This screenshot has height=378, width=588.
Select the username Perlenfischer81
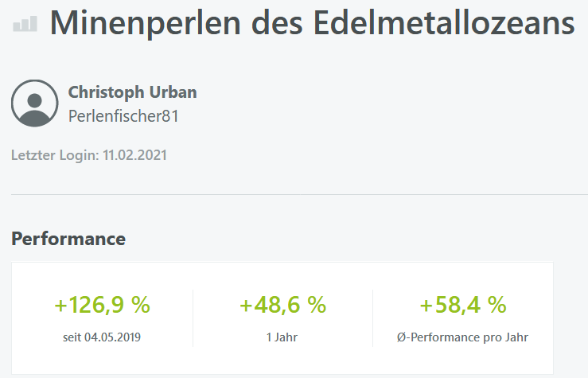123,116
